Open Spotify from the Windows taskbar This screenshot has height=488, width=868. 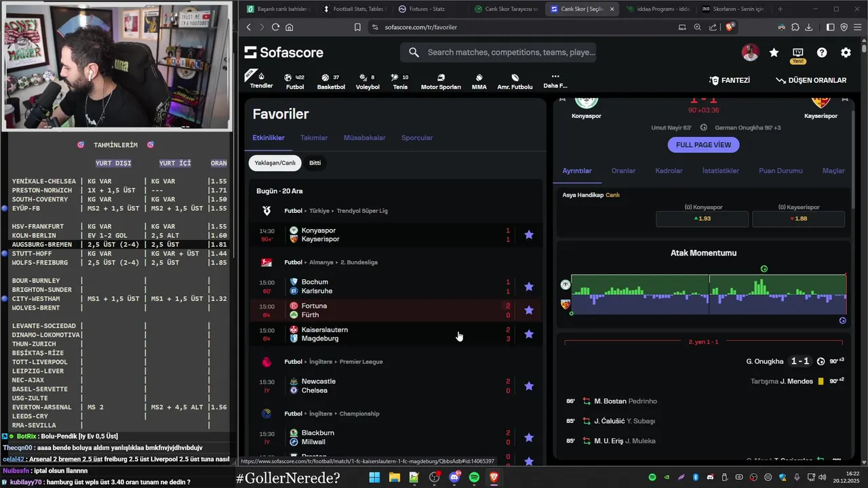tap(474, 478)
